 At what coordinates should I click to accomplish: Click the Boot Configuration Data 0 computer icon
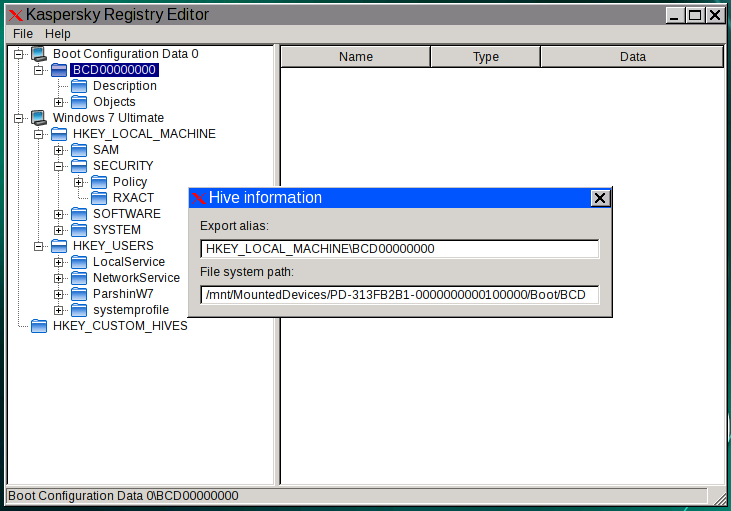coord(39,54)
